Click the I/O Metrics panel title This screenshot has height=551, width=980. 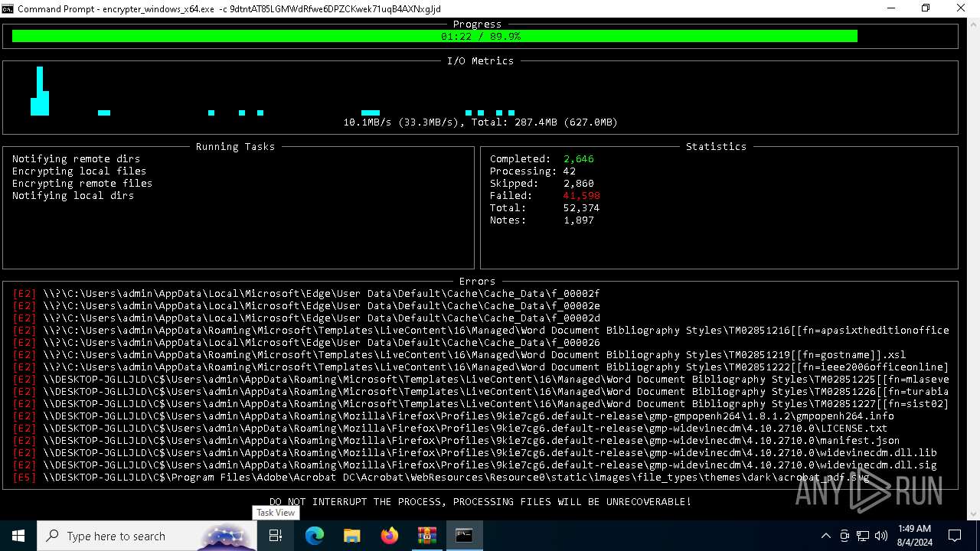click(x=480, y=61)
